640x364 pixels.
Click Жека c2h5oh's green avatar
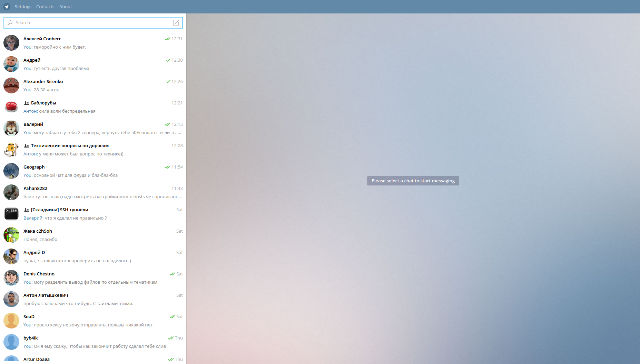click(11, 235)
